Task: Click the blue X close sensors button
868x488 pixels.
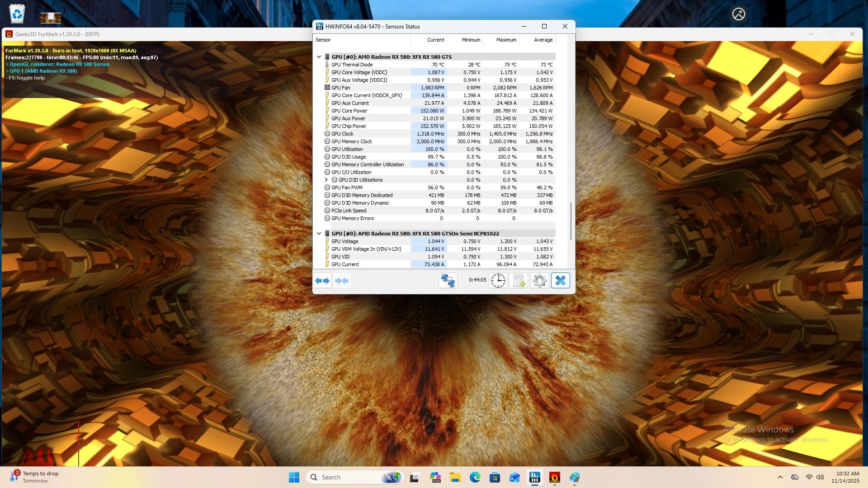Action: 561,281
